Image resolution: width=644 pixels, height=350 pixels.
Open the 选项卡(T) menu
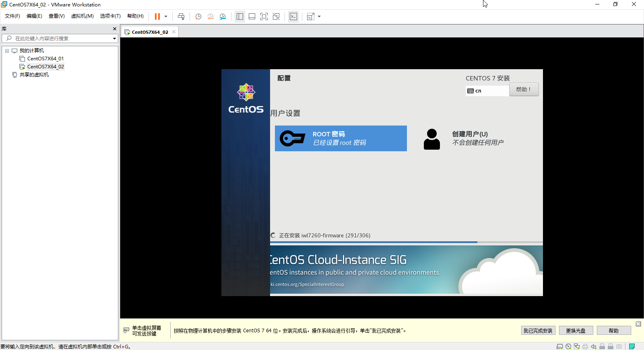[110, 16]
